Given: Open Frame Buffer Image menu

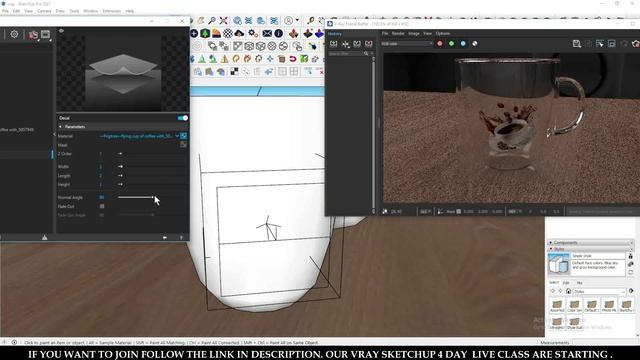Looking at the screenshot, I should point(414,33).
